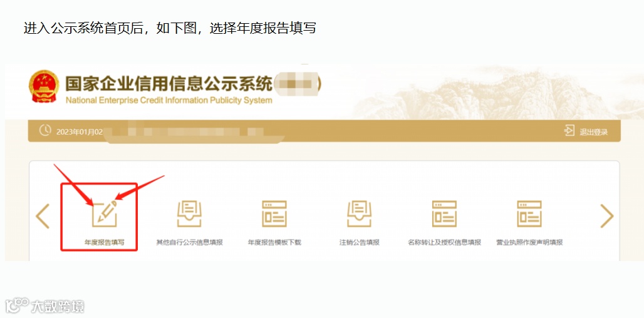
Task: Click the 其他自行公示信息填报 tray icon
Action: (x=189, y=214)
